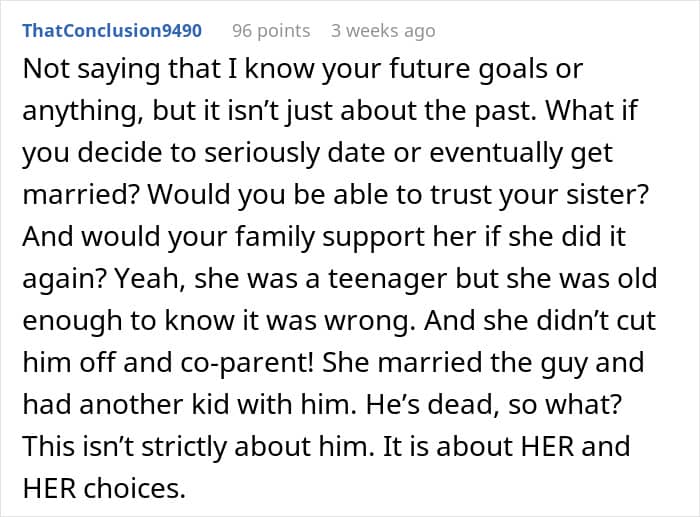Click the sentence 'Would you be able to trust your sister?'

pos(398,194)
